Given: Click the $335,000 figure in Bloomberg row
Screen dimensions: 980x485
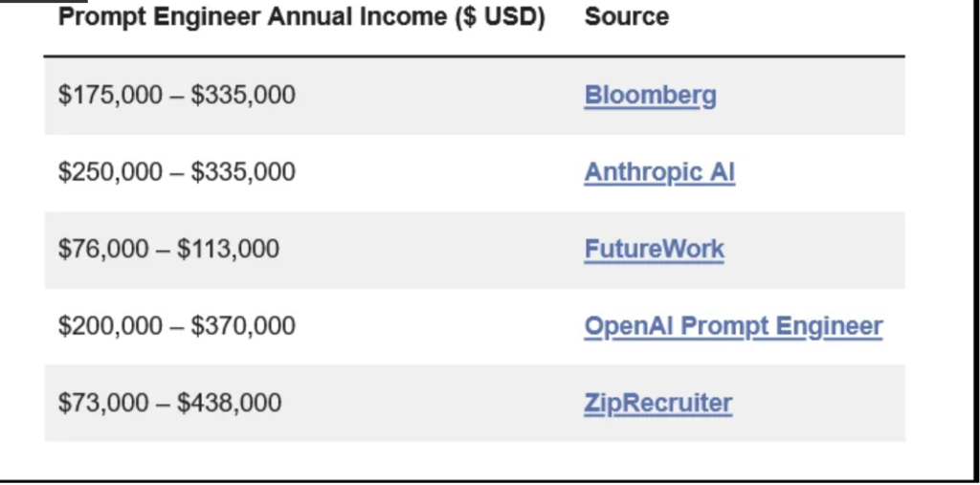Looking at the screenshot, I should [x=243, y=96].
